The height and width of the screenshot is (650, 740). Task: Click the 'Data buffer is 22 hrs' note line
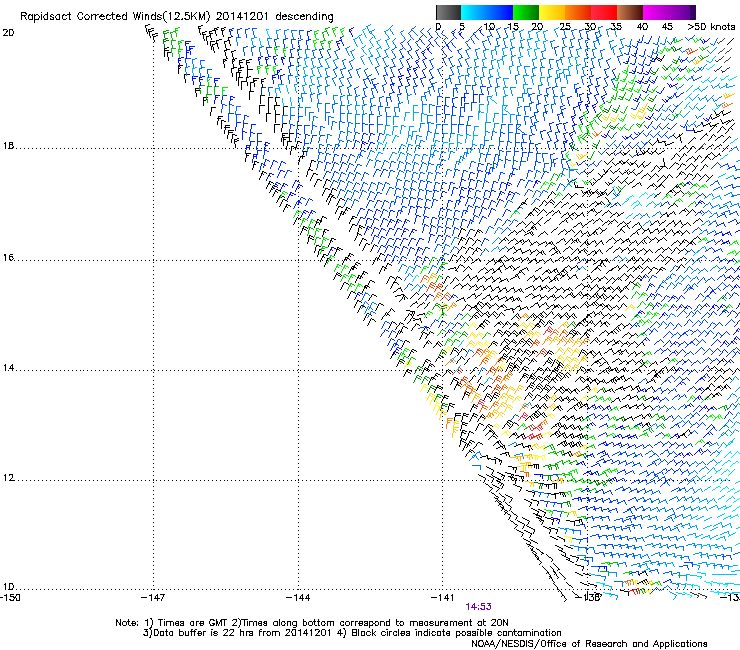(352, 633)
